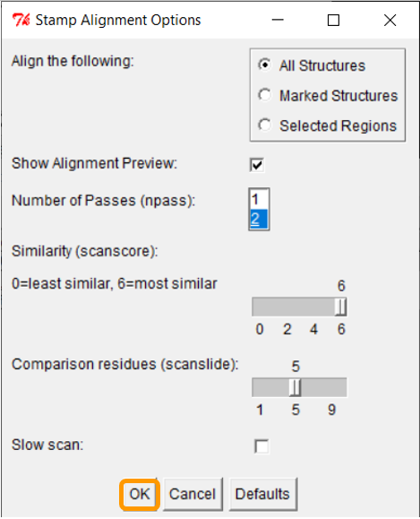The height and width of the screenshot is (519, 420).
Task: Close the Stamp Alignment Options dialog
Action: pos(390,21)
